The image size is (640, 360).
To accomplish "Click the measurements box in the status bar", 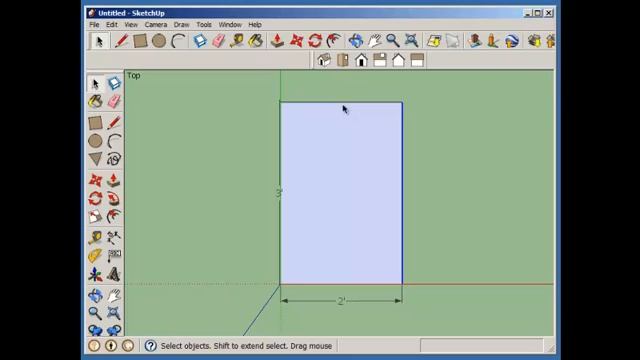I will pyautogui.click(x=482, y=345).
